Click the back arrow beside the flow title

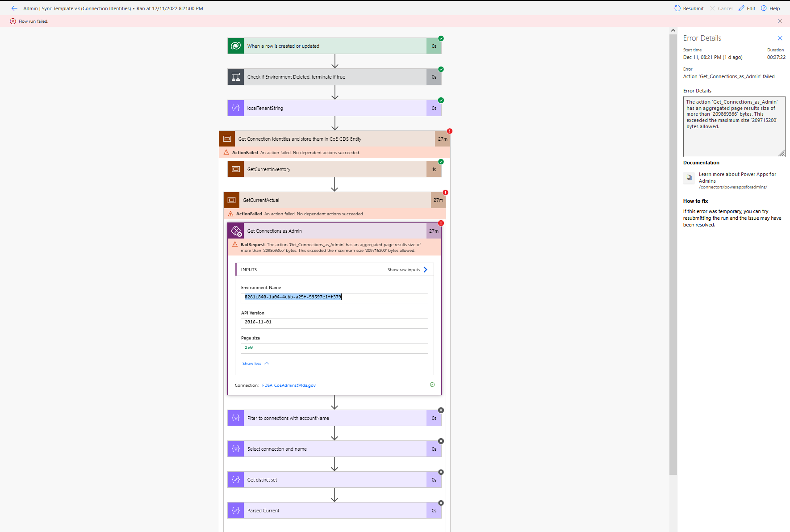click(14, 8)
